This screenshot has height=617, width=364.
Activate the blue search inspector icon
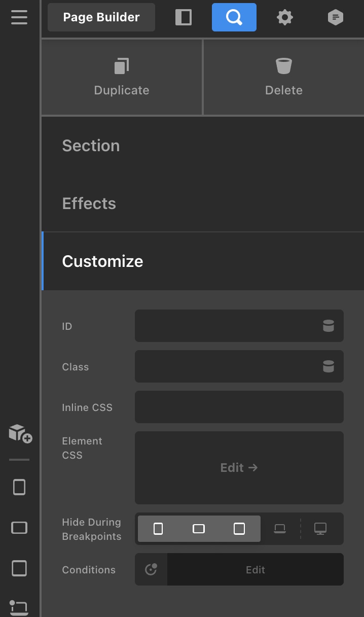(x=234, y=17)
